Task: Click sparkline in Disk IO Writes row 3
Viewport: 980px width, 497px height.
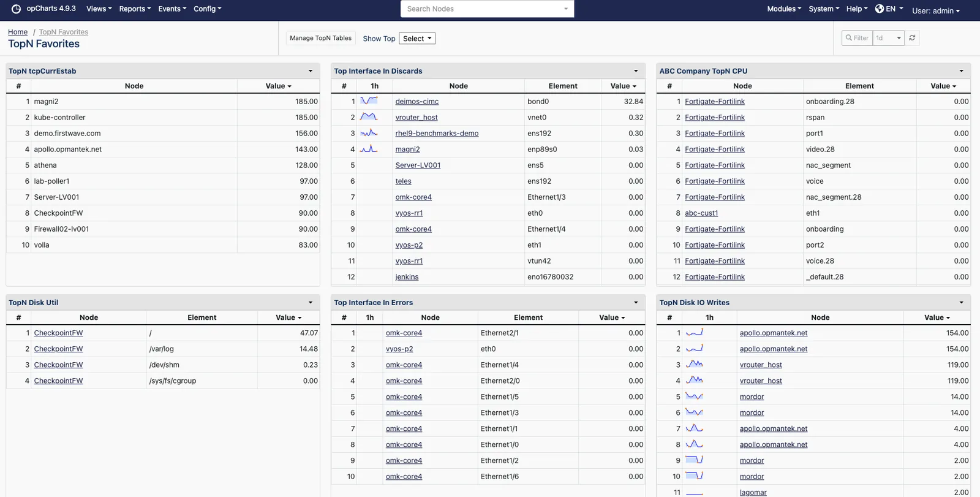Action: tap(694, 364)
